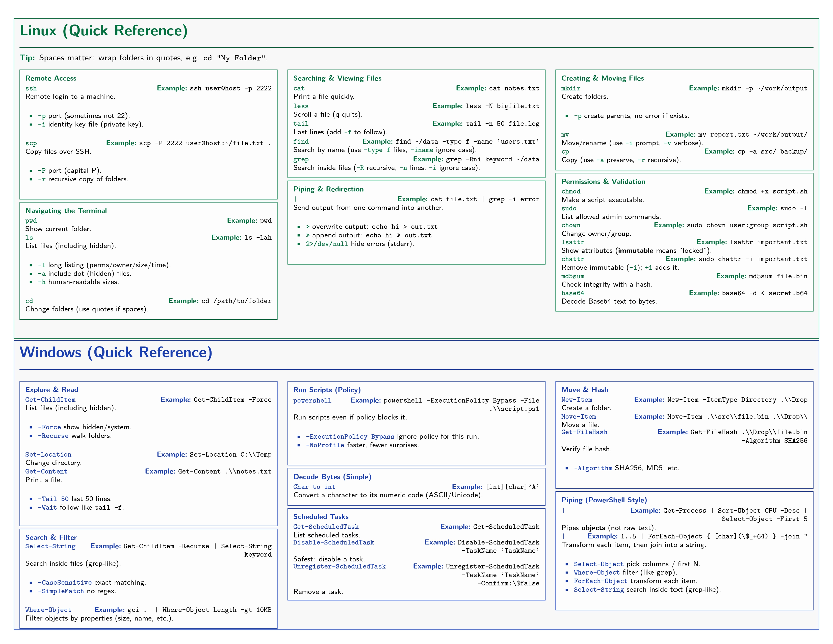The width and height of the screenshot is (833, 644).
Task: Open the Linux (Quick Reference) heading
Action: click(x=104, y=31)
